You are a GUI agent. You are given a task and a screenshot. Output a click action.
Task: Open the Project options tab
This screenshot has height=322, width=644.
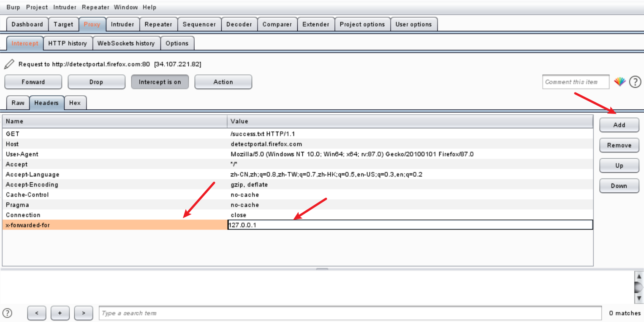[362, 24]
